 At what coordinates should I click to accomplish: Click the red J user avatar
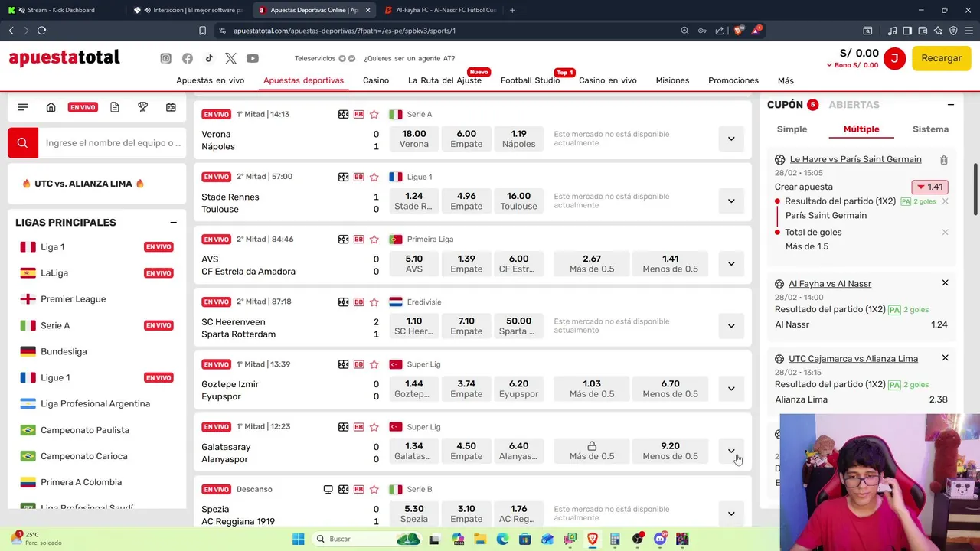[894, 58]
